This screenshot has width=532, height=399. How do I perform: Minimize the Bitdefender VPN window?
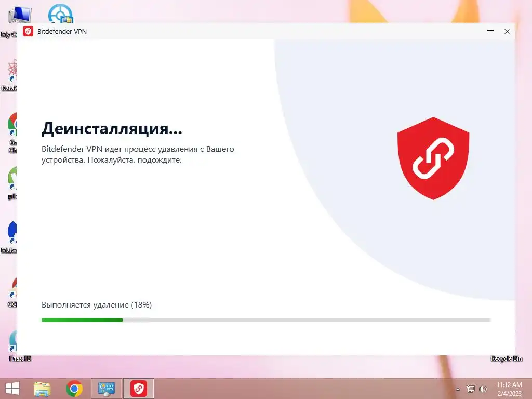(490, 31)
